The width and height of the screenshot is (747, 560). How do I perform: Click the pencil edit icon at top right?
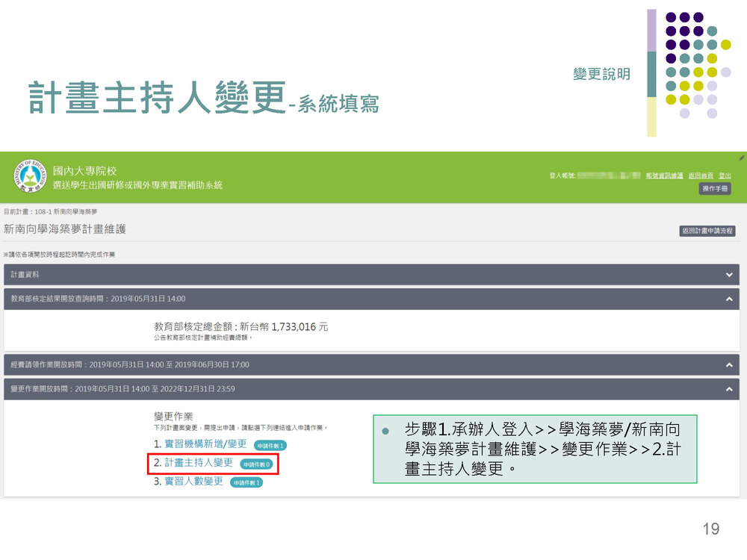tap(742, 158)
